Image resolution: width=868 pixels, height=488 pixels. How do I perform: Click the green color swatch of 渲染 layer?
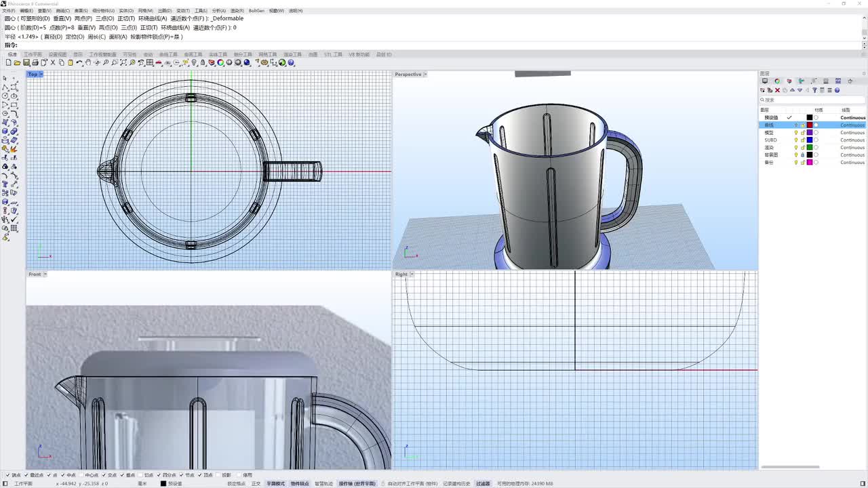(809, 148)
